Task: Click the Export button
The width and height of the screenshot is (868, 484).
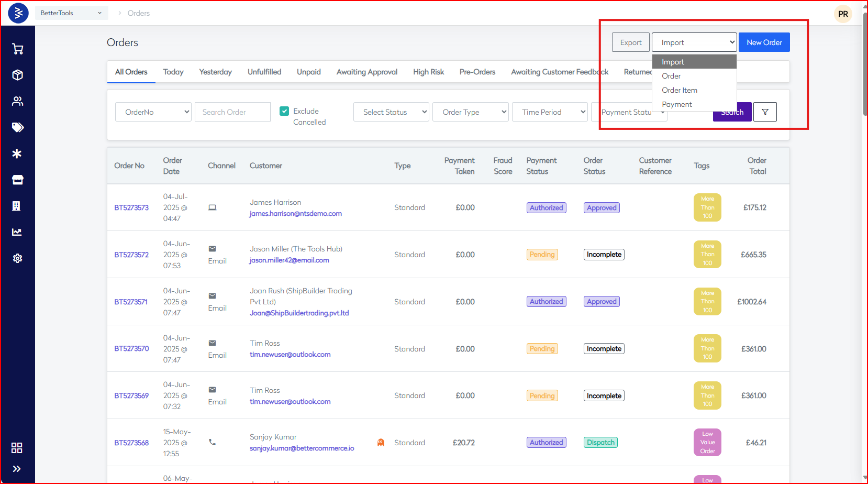Action: pyautogui.click(x=630, y=42)
